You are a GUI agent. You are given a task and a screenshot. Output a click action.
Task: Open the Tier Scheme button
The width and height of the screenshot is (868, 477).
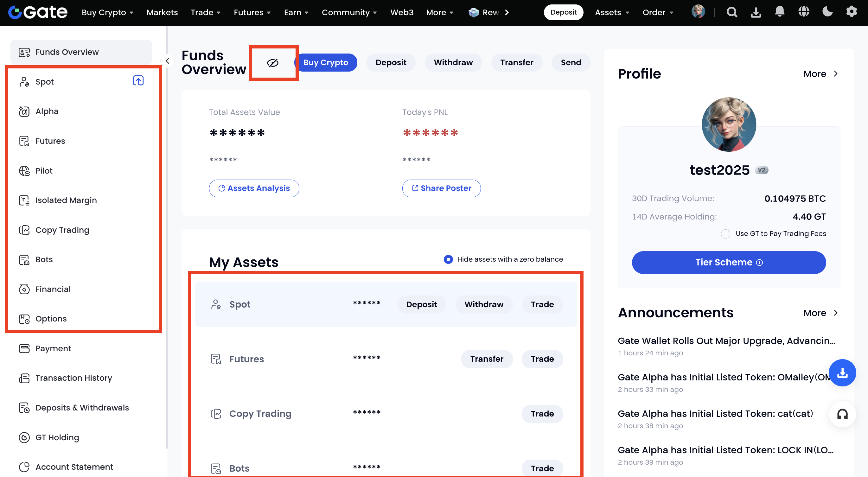(729, 263)
